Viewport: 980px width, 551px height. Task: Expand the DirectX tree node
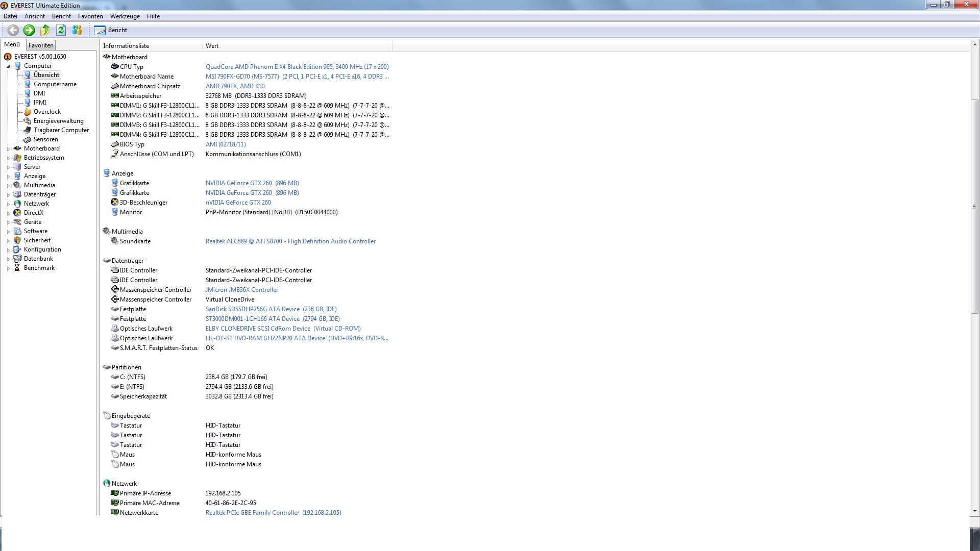[x=8, y=213]
